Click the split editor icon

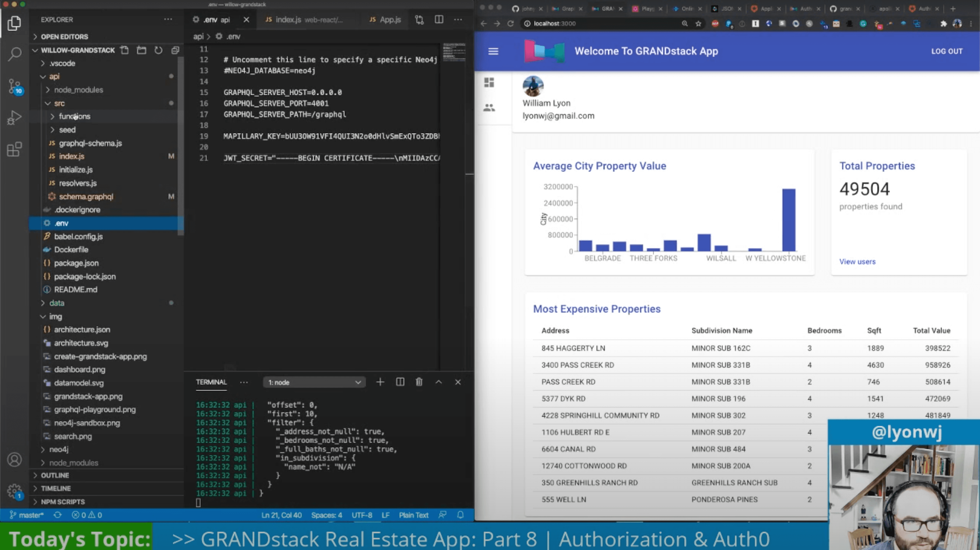(439, 19)
